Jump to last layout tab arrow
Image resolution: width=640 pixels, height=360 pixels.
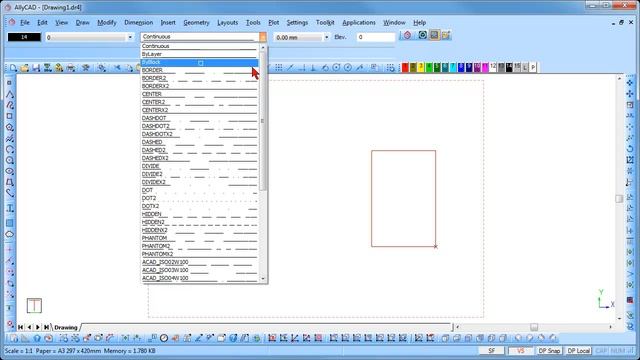click(x=46, y=327)
